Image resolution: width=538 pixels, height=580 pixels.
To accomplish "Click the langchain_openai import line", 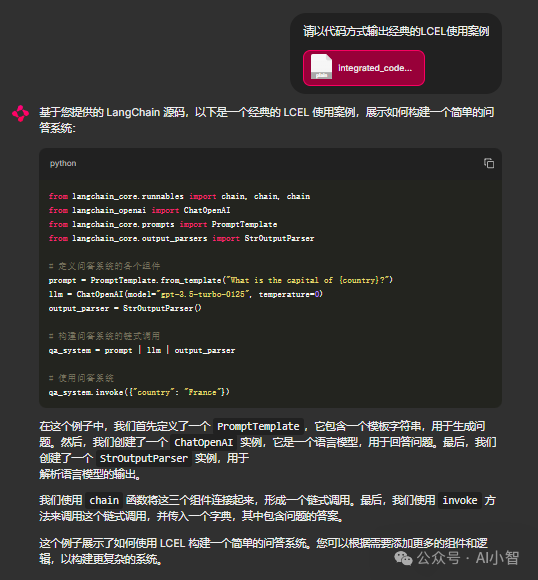I will pos(139,210).
